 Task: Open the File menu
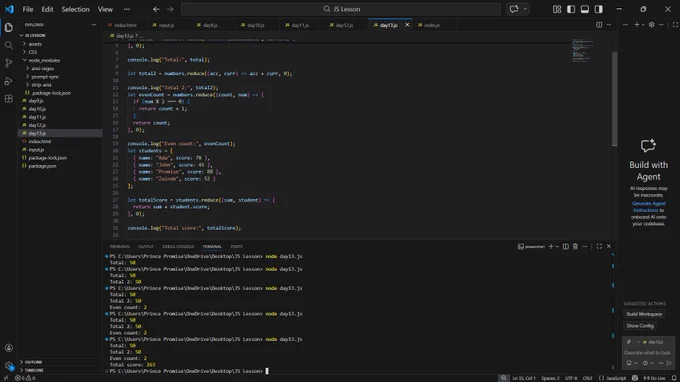pyautogui.click(x=28, y=9)
